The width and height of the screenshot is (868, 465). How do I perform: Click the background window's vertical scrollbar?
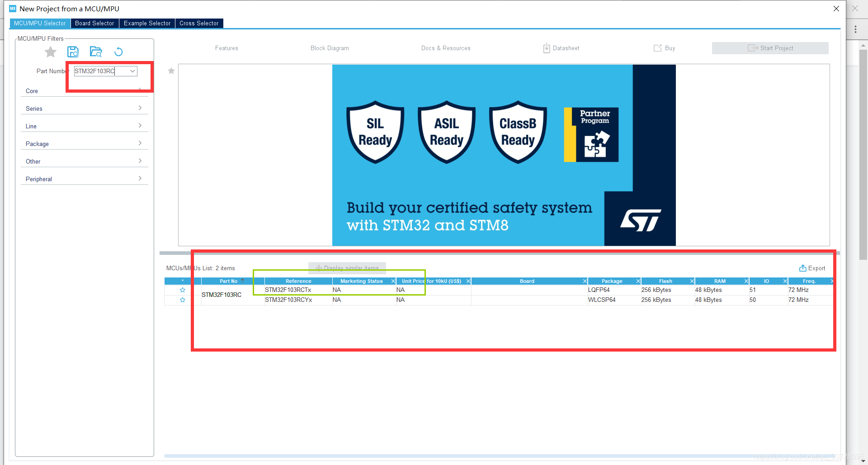863,155
